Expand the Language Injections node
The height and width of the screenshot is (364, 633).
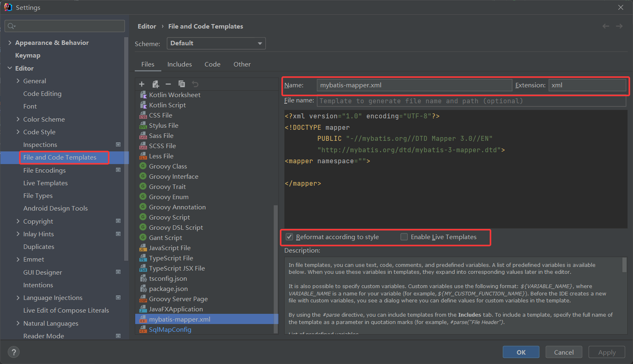click(x=18, y=297)
